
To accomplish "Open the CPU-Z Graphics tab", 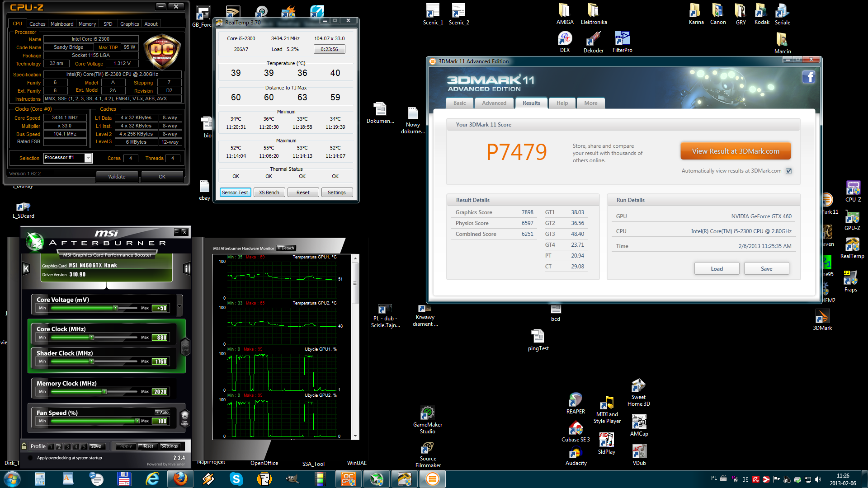I will click(130, 24).
